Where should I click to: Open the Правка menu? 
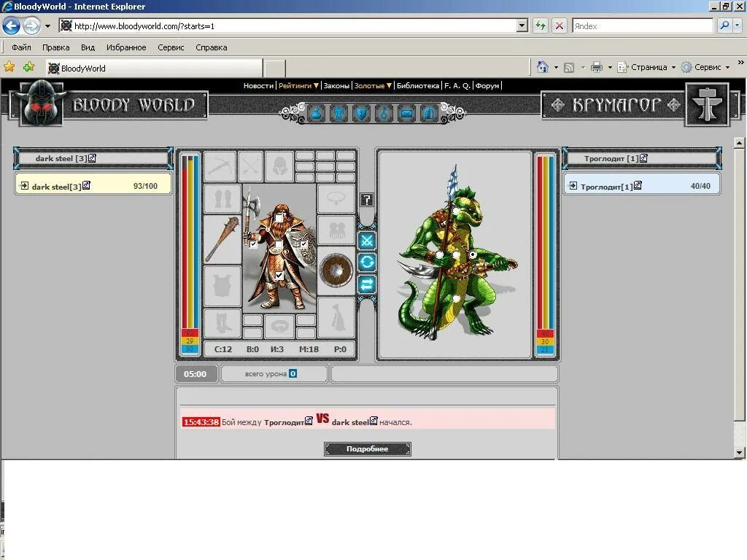(x=55, y=47)
